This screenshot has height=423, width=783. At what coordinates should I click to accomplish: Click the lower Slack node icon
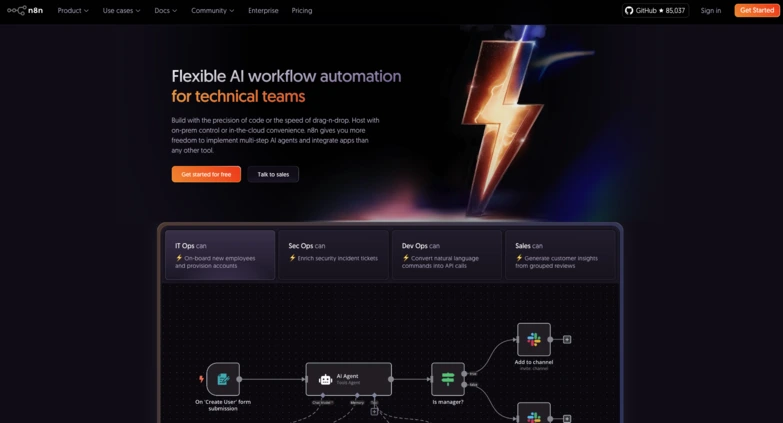click(534, 415)
